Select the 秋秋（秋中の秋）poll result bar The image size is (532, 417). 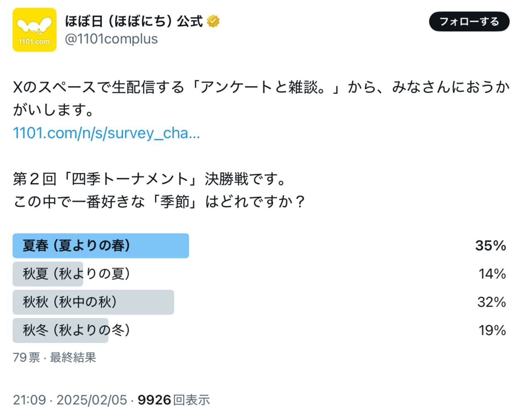click(93, 302)
